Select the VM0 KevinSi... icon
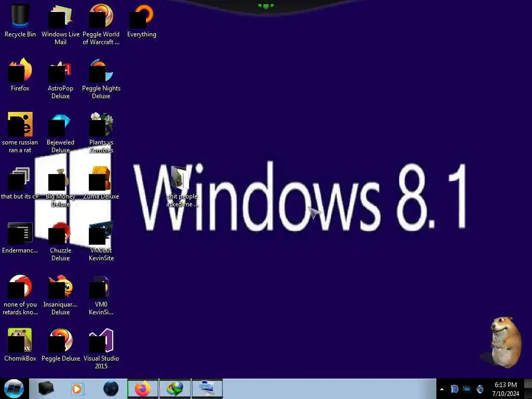Image resolution: width=532 pixels, height=399 pixels. (101, 295)
